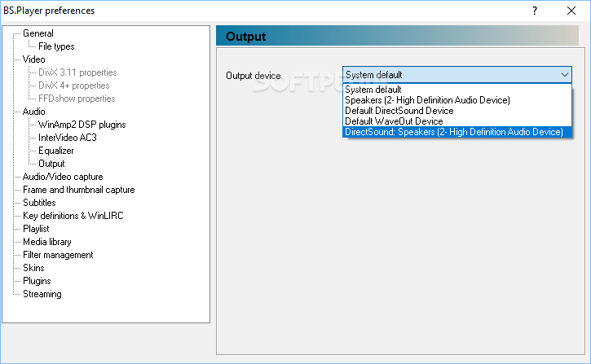Open Audio/Video capture settings
The height and width of the screenshot is (364, 591).
pyautogui.click(x=63, y=177)
